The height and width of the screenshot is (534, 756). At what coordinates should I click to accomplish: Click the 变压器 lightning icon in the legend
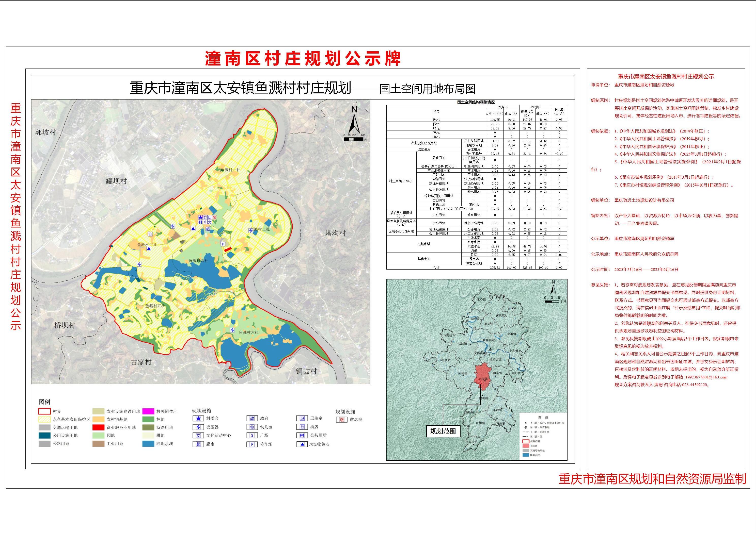point(198,427)
